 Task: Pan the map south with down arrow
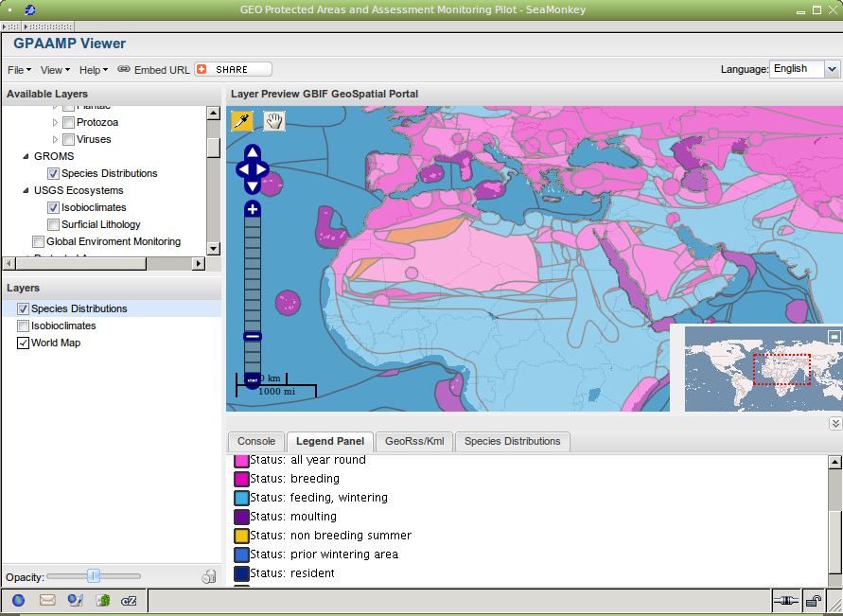pyautogui.click(x=253, y=186)
